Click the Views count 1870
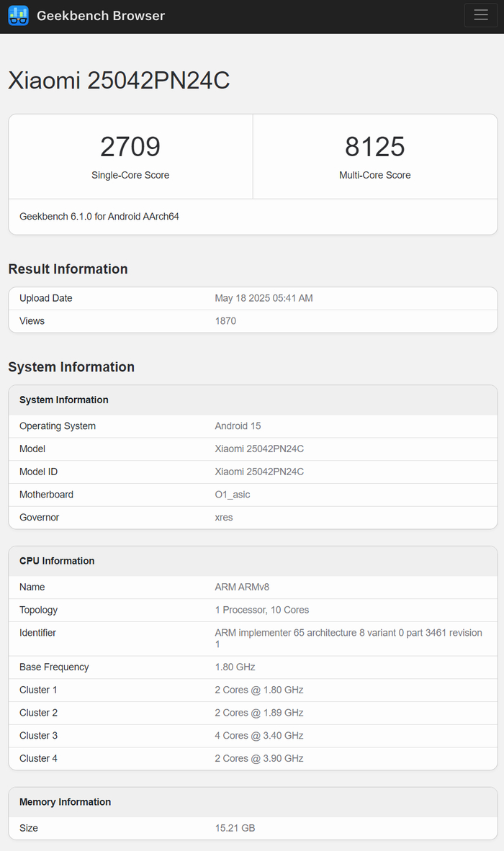 [225, 321]
